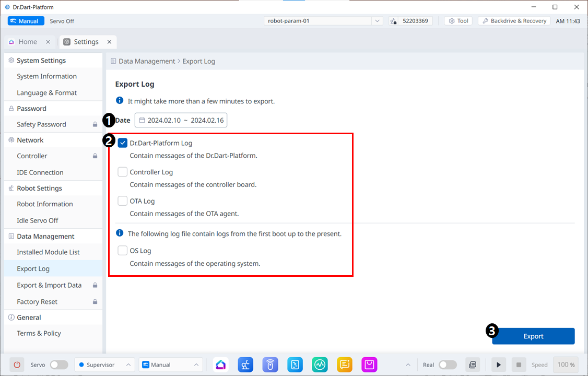Click the 3D viewer icon
This screenshot has height=376, width=588.
tap(473, 365)
